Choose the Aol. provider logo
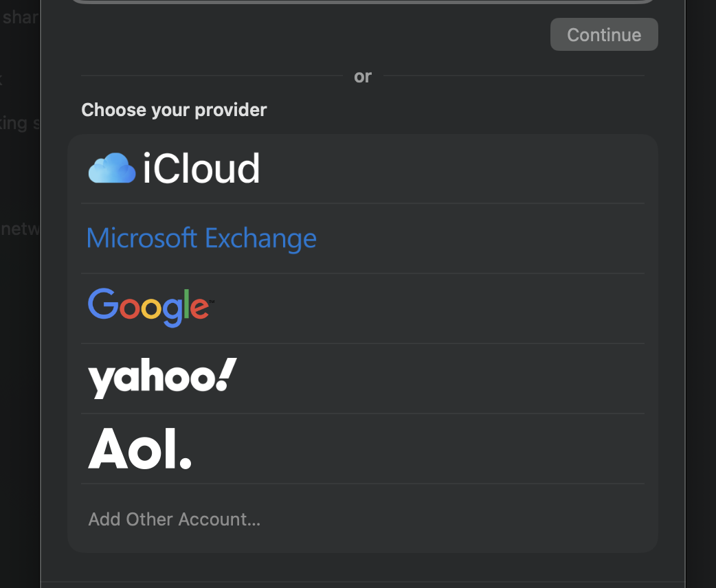 point(139,449)
